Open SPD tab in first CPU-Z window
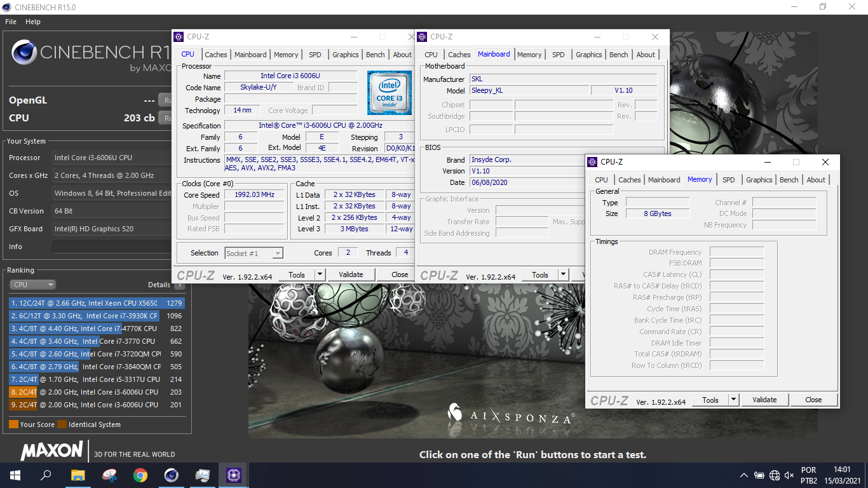This screenshot has width=868, height=488. 315,55
